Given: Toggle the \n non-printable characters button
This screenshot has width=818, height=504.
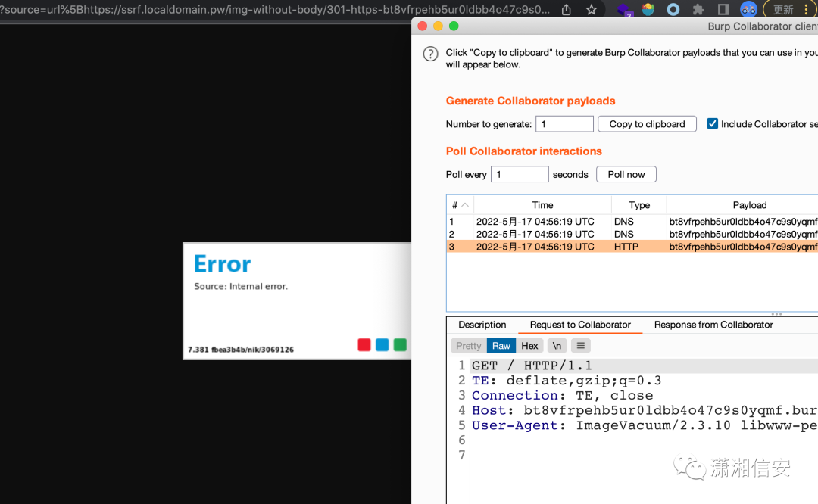Looking at the screenshot, I should click(x=557, y=346).
